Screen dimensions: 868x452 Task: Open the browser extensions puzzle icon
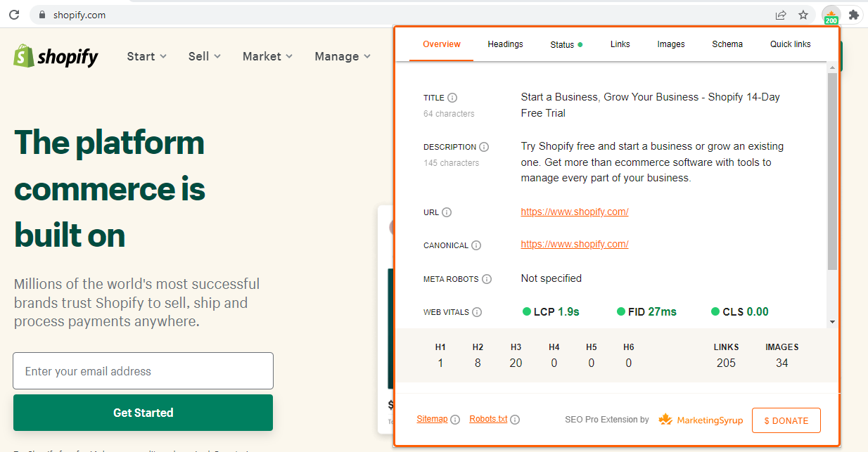(x=853, y=14)
